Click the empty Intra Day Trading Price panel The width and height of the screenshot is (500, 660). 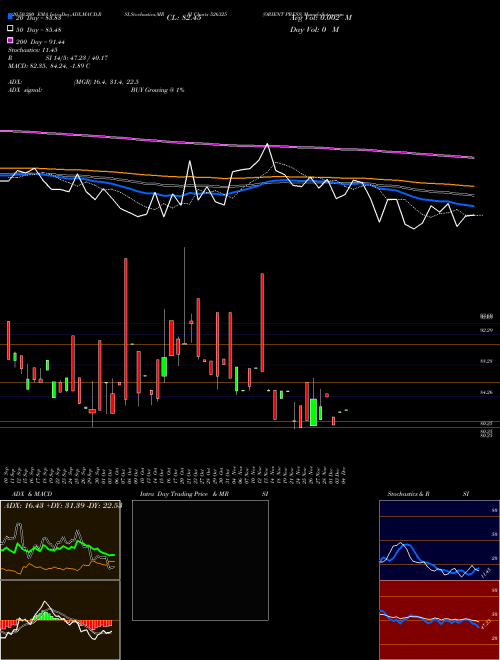pyautogui.click(x=200, y=560)
